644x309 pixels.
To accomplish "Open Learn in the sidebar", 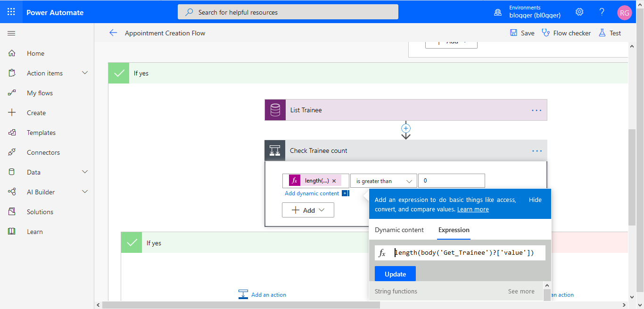I will [35, 232].
